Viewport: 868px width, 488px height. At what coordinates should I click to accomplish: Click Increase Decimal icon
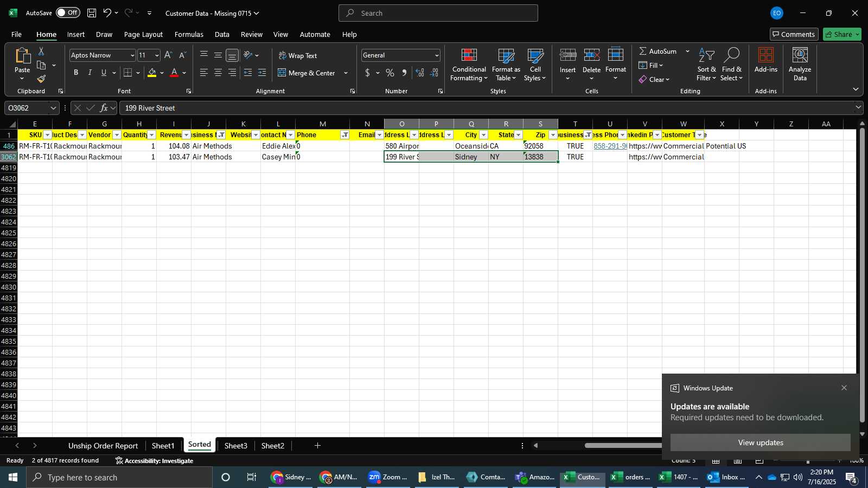[420, 73]
